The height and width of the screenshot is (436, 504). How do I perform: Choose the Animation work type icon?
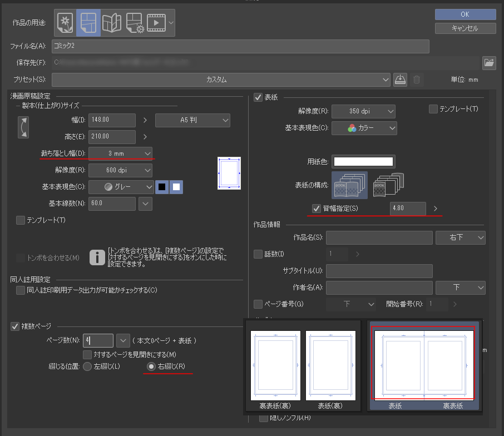pyautogui.click(x=156, y=22)
